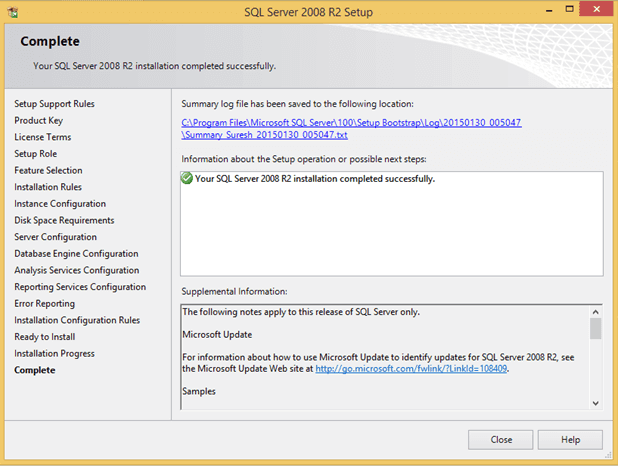The image size is (618, 466).
Task: Click the installation completed successfully message
Action: coord(315,179)
